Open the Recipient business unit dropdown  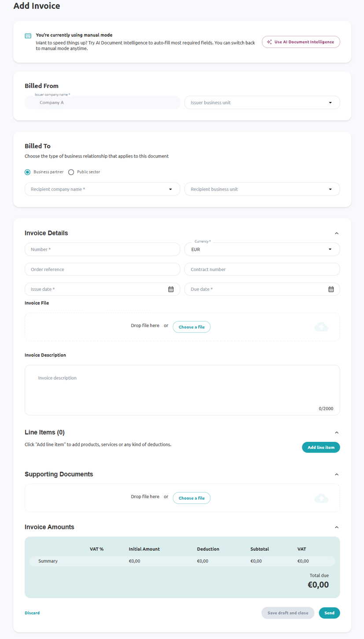(262, 189)
